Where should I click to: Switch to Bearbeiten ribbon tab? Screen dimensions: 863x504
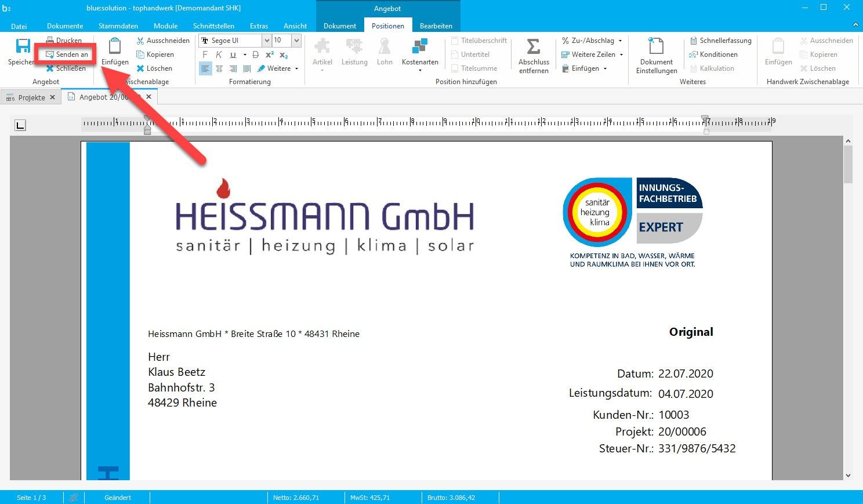[436, 26]
